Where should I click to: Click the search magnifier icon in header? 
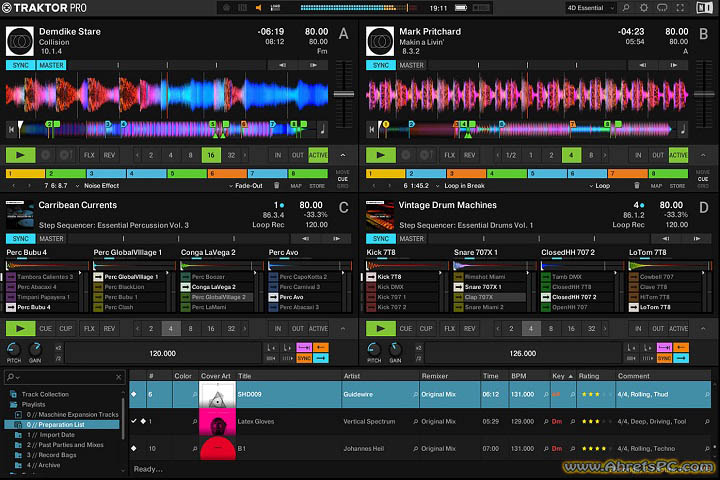(x=626, y=8)
